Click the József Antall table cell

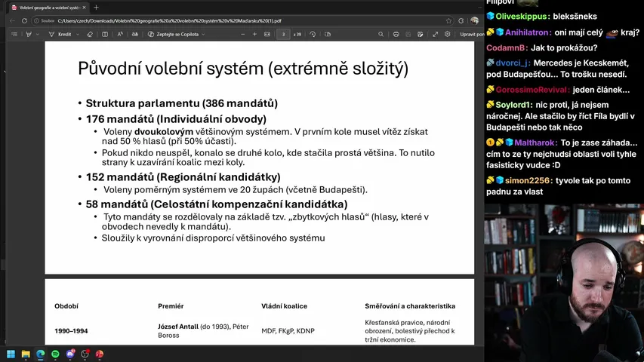click(x=203, y=331)
